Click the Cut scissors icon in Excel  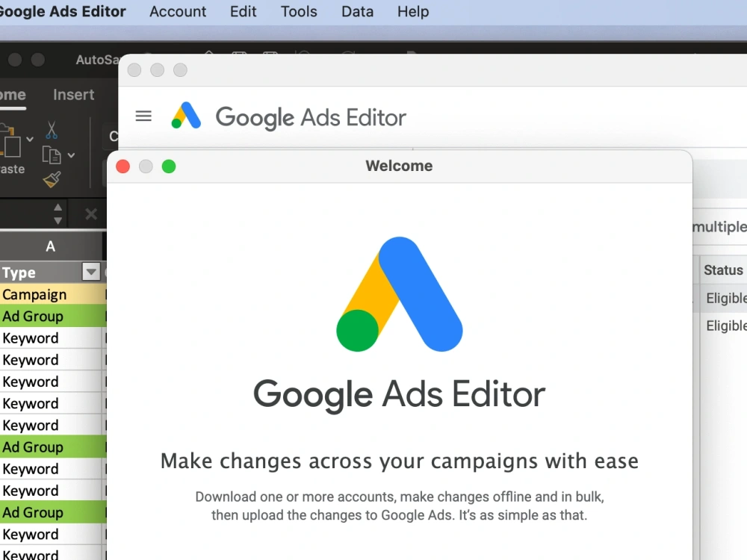(52, 129)
